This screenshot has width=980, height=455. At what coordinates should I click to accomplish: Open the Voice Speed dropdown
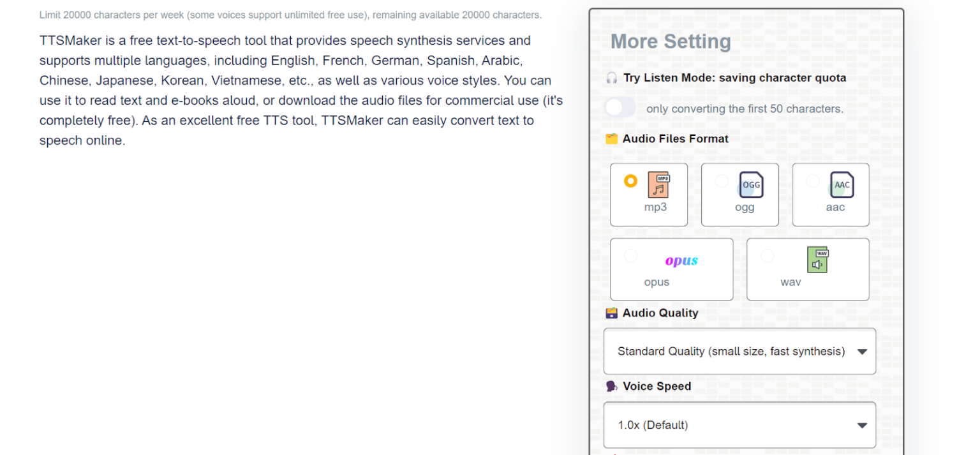tap(739, 425)
